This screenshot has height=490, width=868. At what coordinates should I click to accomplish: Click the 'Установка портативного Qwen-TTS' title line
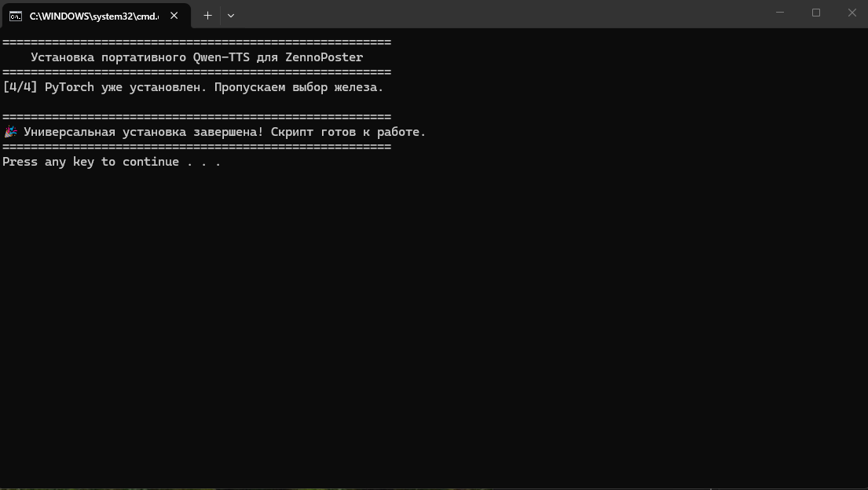(196, 57)
